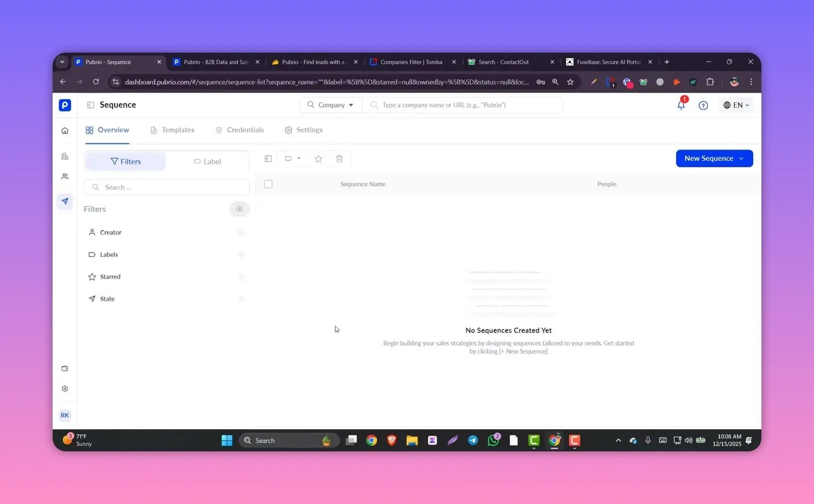Screen dimensions: 814x504
Task: Open the Home icon in left sidebar
Action: (65, 131)
